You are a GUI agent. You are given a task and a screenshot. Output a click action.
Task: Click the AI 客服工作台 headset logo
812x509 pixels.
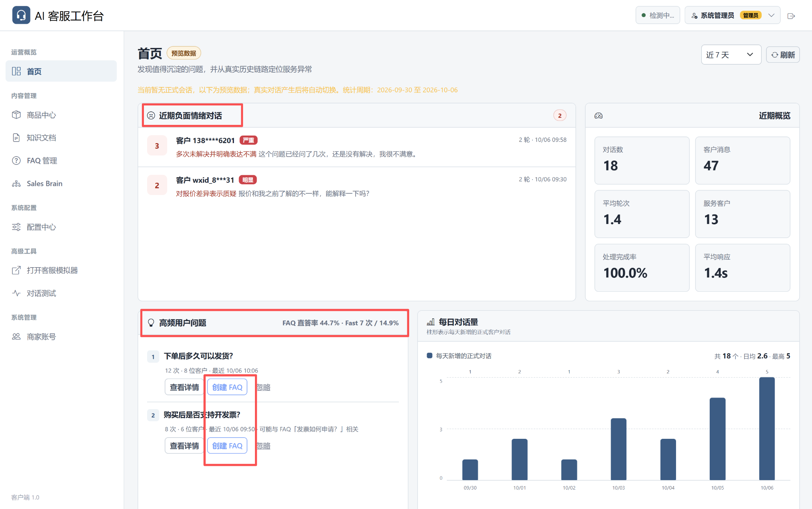(21, 15)
